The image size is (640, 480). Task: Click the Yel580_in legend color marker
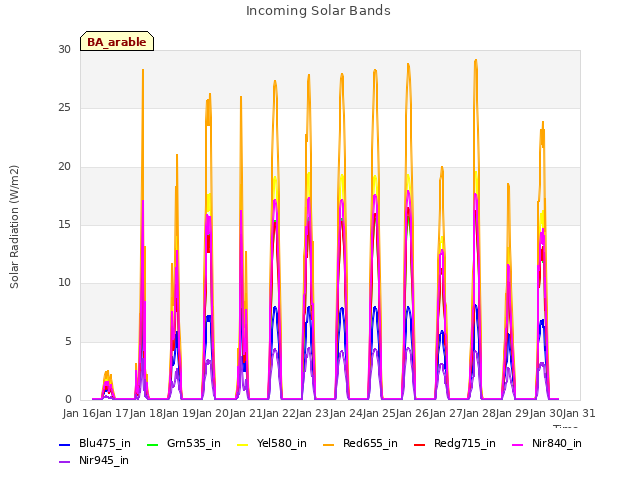(242, 444)
